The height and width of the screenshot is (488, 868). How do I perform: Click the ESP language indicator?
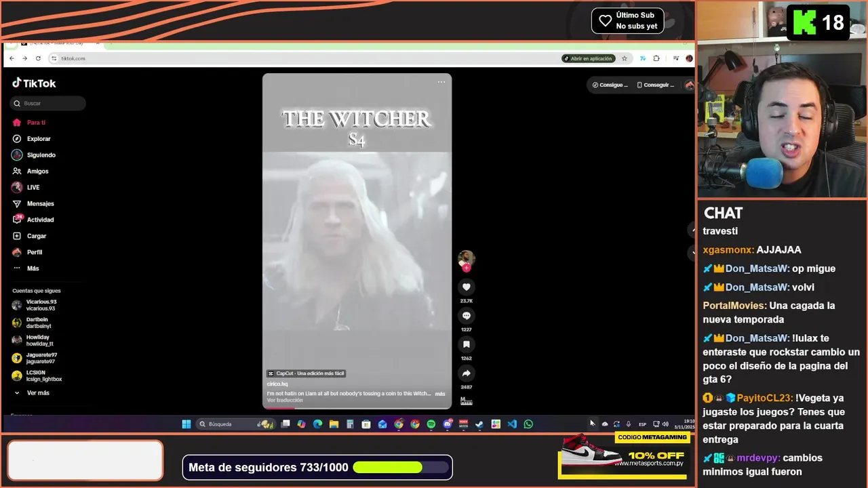[x=643, y=424]
